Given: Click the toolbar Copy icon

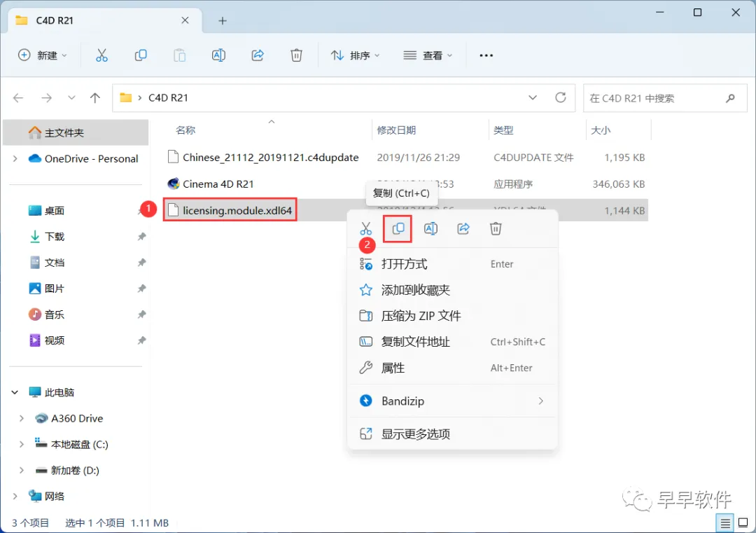Looking at the screenshot, I should [141, 55].
